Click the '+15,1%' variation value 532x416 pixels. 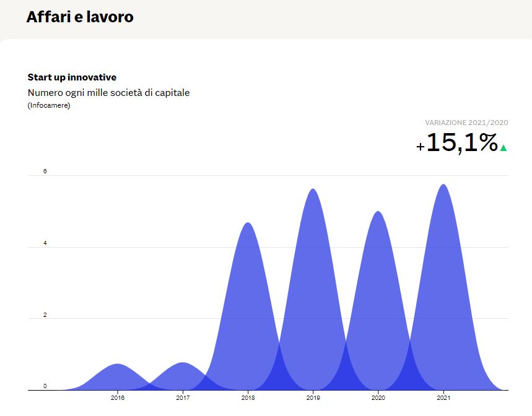457,143
